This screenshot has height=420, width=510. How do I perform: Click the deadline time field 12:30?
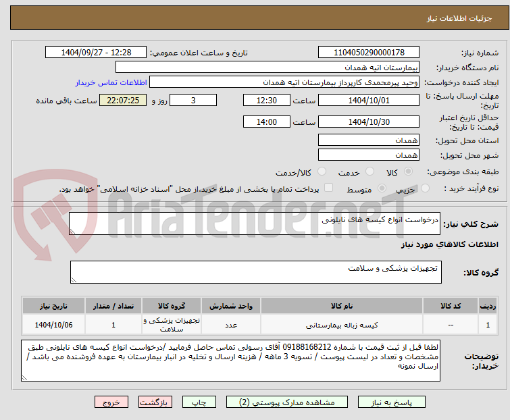tap(267, 100)
